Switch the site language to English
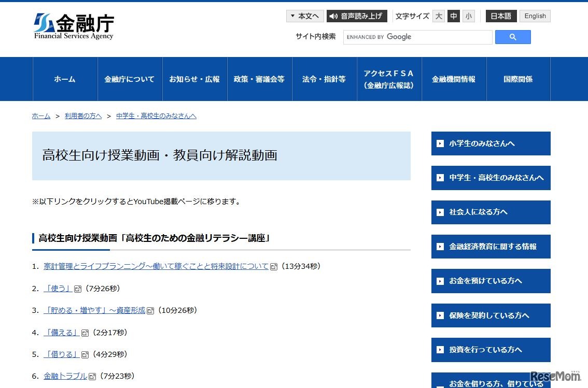 535,16
